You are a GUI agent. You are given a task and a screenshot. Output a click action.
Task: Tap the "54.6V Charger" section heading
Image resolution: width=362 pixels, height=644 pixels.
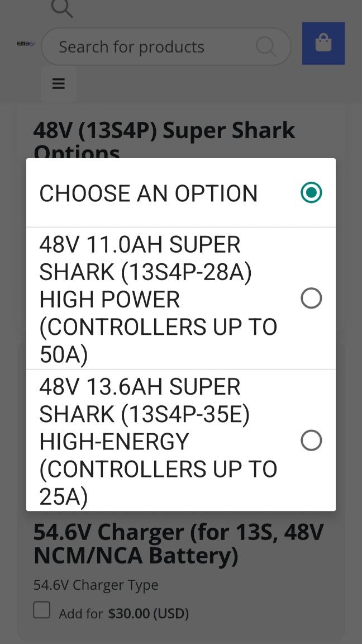[x=178, y=543]
